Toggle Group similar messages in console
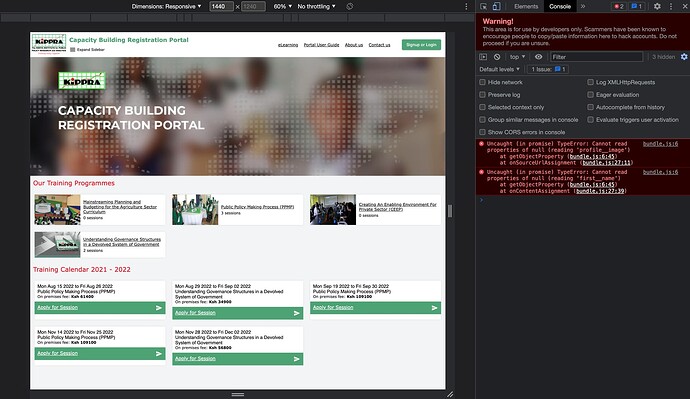 482,120
